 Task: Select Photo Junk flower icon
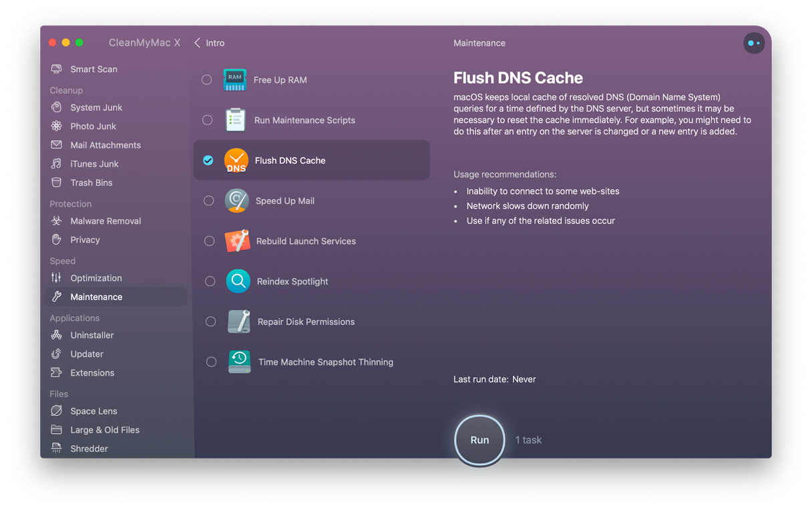(x=57, y=126)
